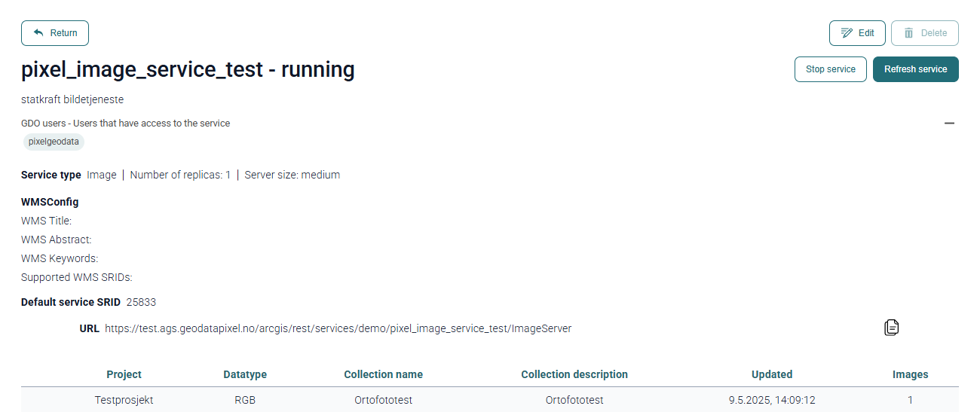
Task: Click the Default service SRID value 25833
Action: [x=141, y=302]
